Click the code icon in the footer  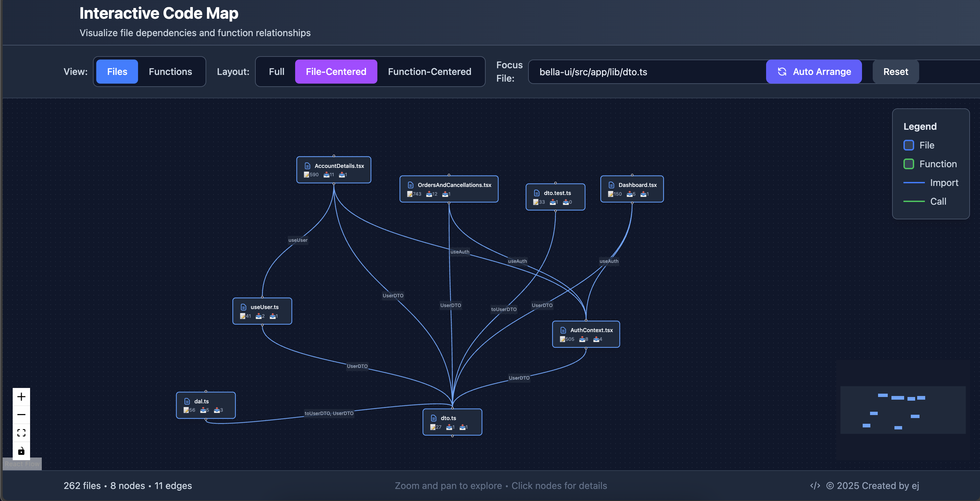coord(815,485)
